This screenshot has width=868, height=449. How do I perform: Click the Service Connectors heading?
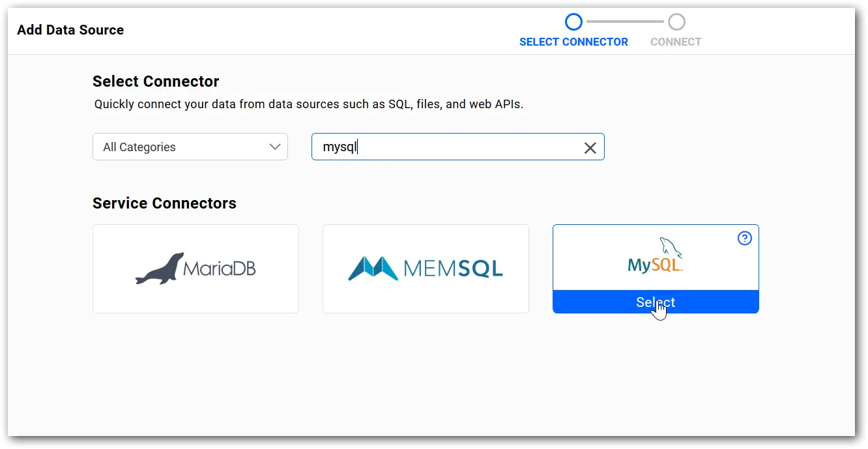164,203
